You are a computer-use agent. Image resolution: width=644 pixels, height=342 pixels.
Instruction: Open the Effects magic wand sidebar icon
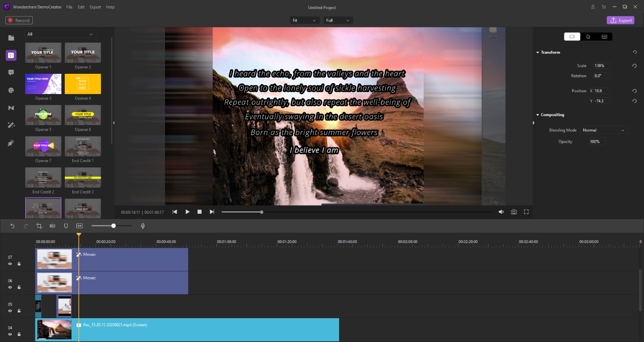click(11, 126)
